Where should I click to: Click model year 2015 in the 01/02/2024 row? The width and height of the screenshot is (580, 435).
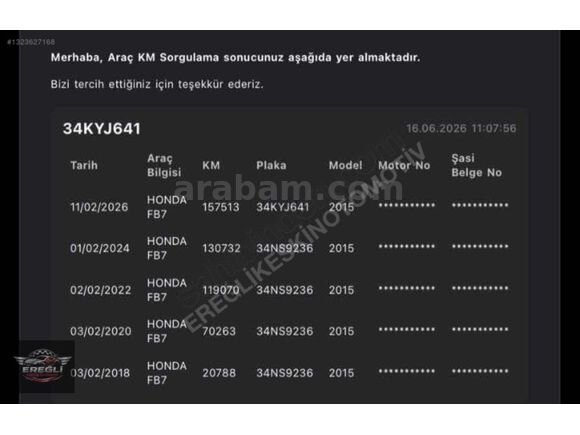pyautogui.click(x=341, y=248)
